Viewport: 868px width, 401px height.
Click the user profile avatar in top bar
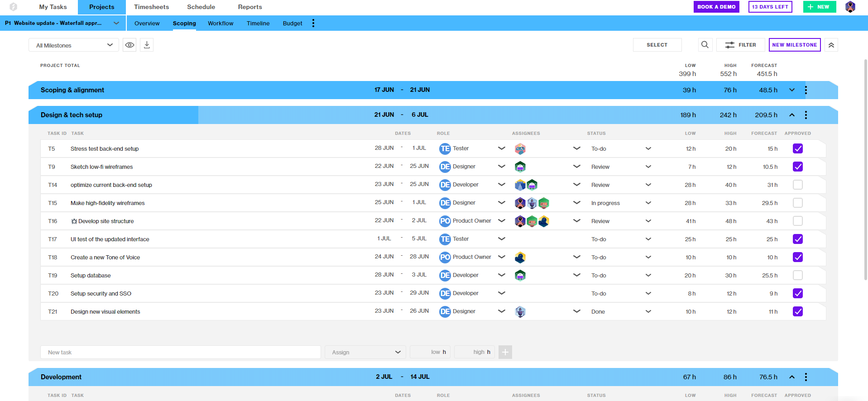pos(850,7)
